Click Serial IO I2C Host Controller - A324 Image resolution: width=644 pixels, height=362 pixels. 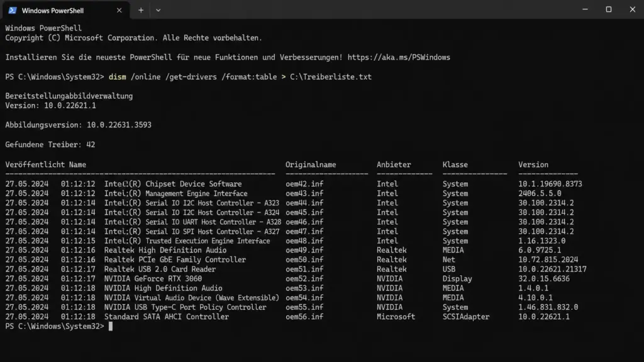[213, 212]
